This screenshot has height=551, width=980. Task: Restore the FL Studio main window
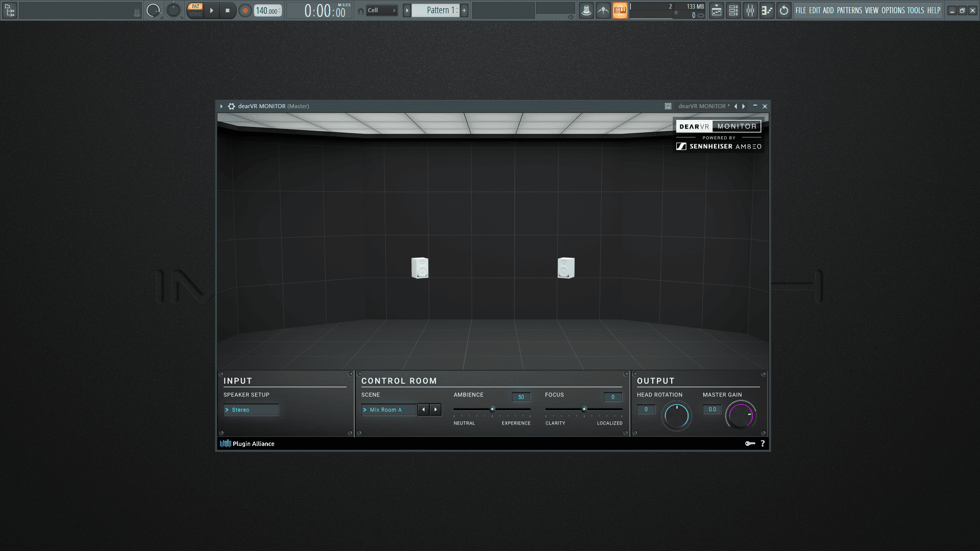coord(962,10)
